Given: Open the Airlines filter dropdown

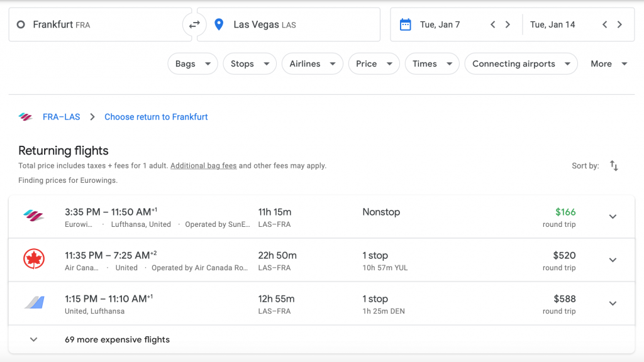Looking at the screenshot, I should [x=312, y=63].
